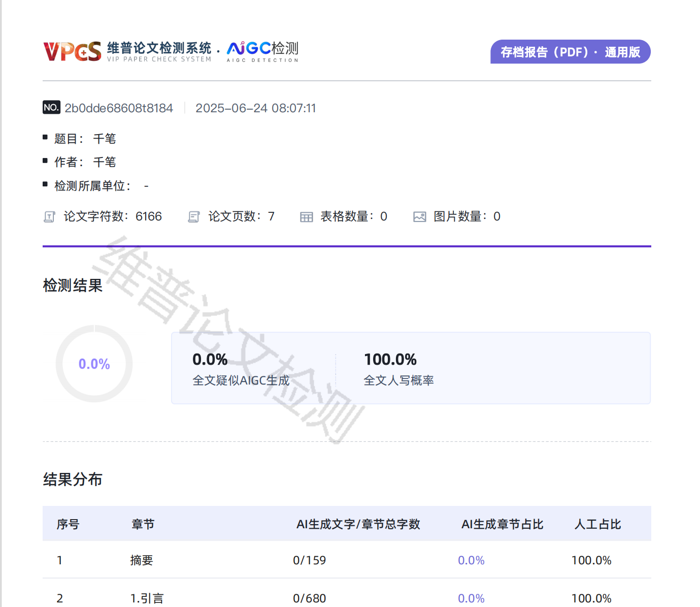The image size is (700, 607).
Task: Click the VPCS logo icon
Action: tap(72, 52)
